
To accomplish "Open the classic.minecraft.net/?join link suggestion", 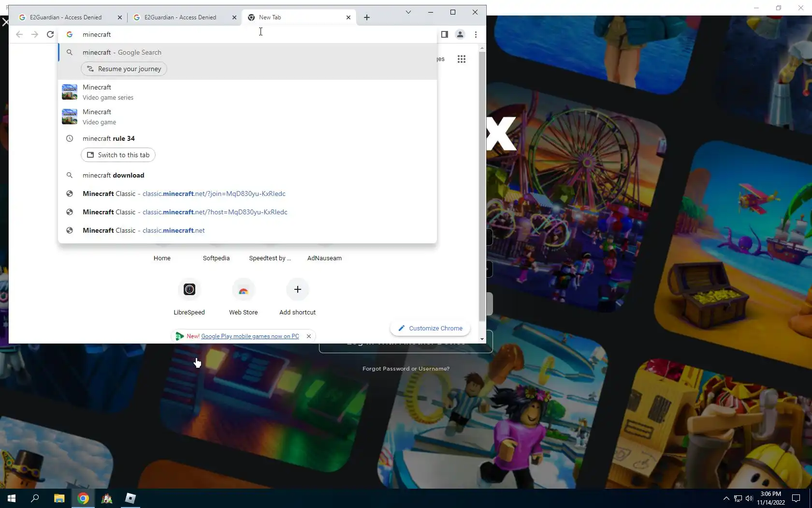I will tap(247, 194).
